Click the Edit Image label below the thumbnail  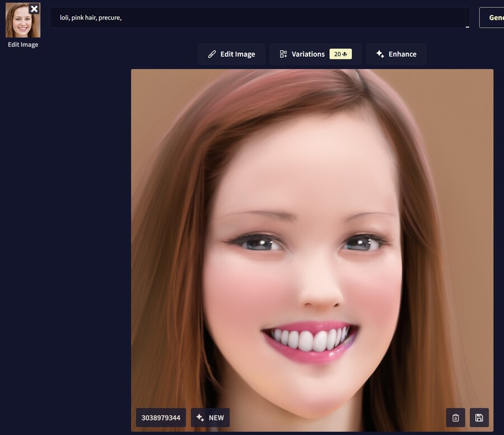pyautogui.click(x=23, y=45)
